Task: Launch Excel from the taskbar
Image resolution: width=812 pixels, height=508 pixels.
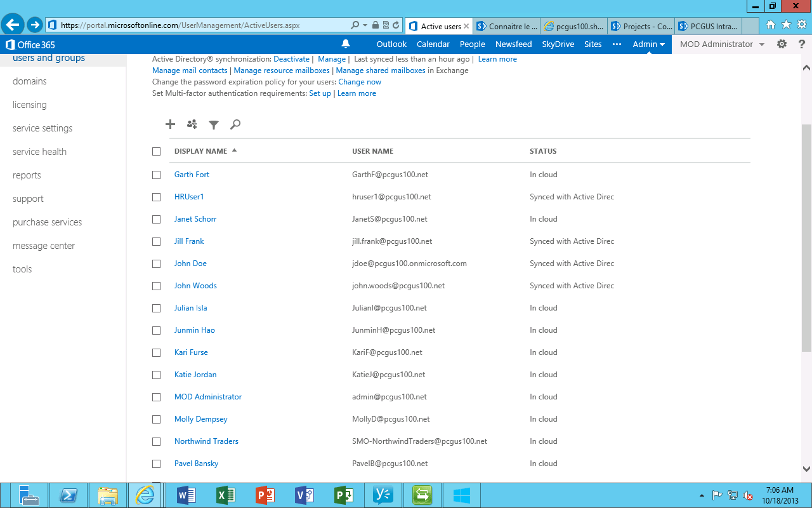Action: coord(226,495)
